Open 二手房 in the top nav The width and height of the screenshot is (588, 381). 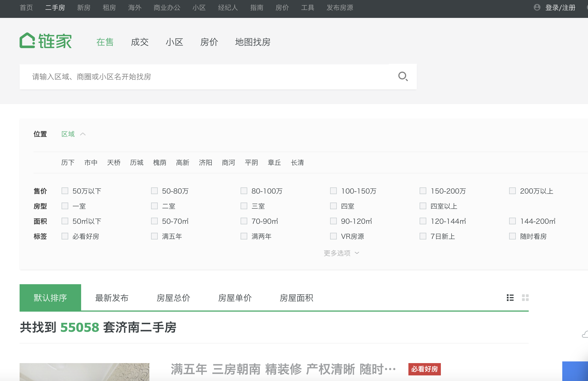(55, 8)
